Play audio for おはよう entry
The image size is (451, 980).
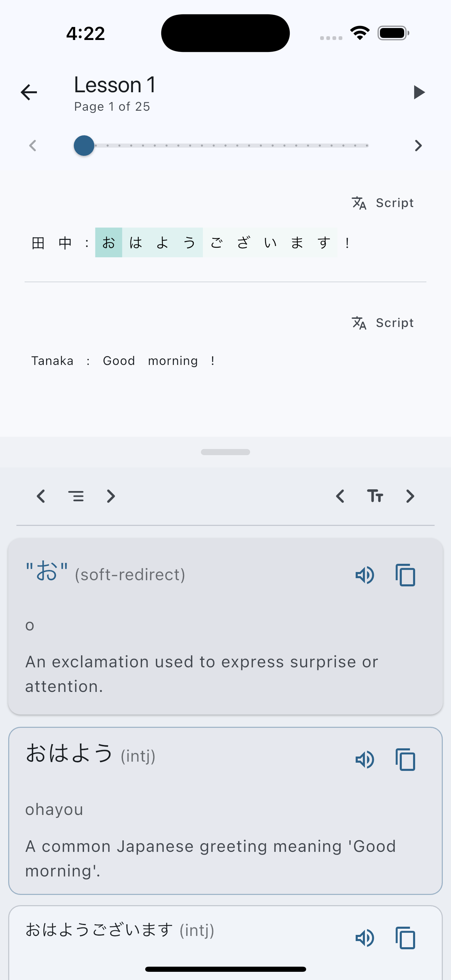coord(365,760)
